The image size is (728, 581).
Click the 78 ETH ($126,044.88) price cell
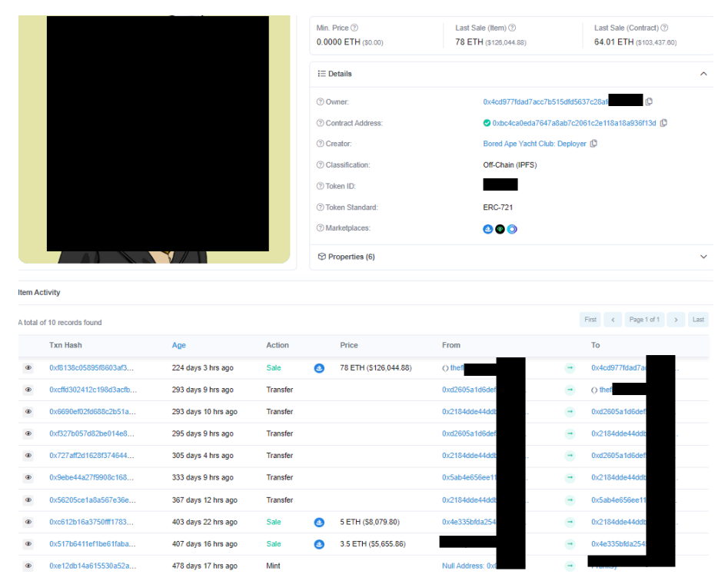point(376,368)
